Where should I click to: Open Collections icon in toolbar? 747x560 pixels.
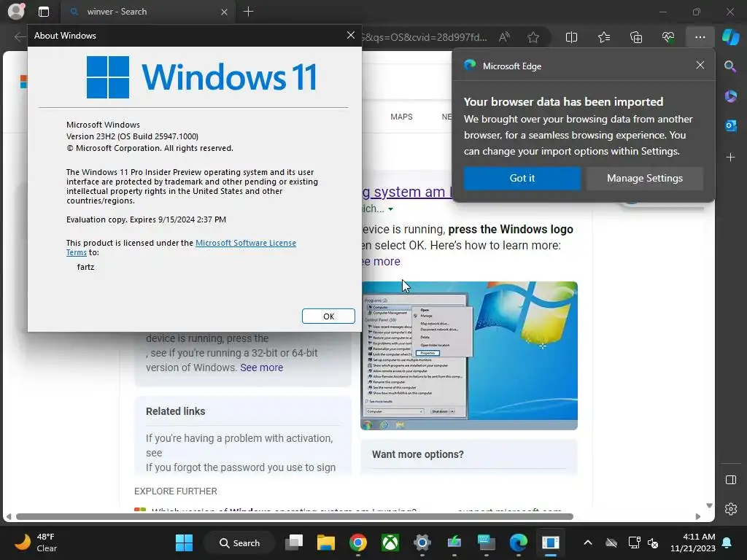(x=636, y=37)
